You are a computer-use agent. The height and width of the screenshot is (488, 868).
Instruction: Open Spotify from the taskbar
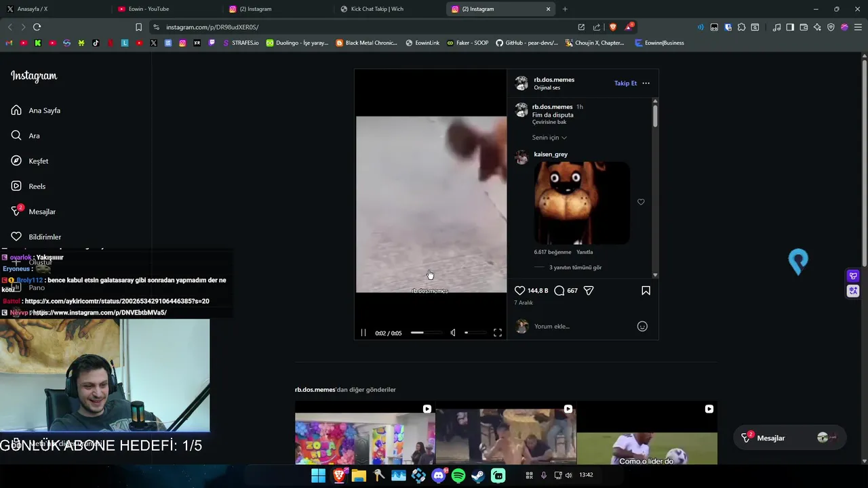[458, 476]
